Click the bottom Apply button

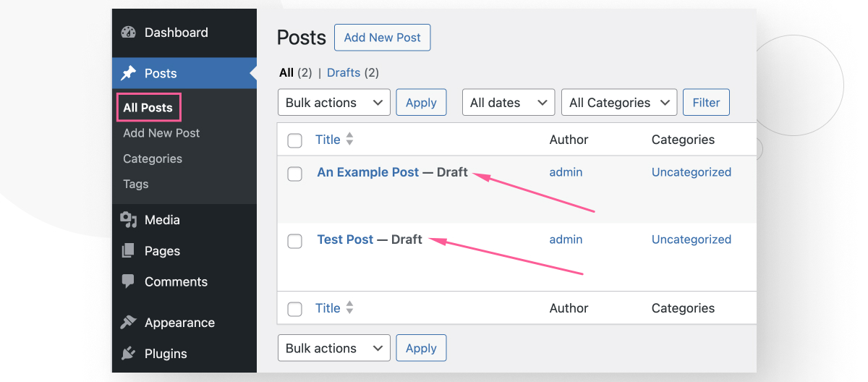pos(422,348)
